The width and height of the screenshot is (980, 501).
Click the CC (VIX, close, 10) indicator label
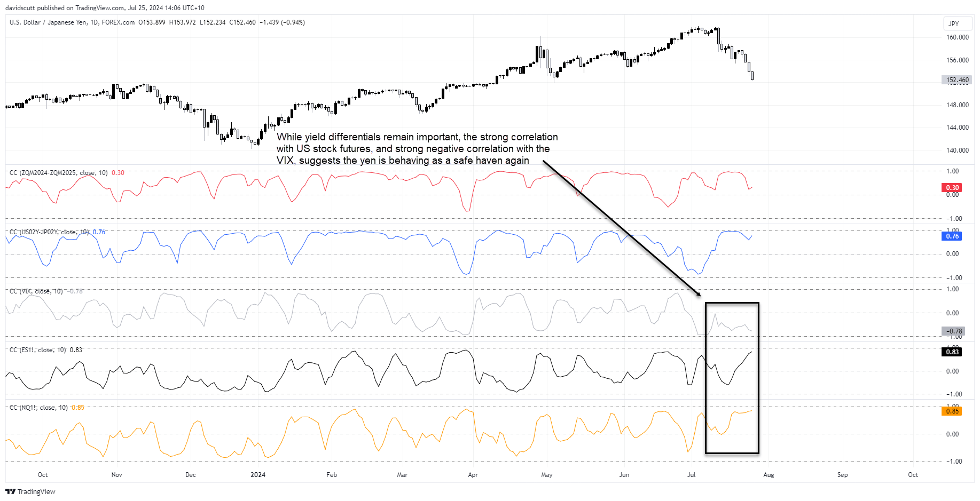tap(36, 291)
